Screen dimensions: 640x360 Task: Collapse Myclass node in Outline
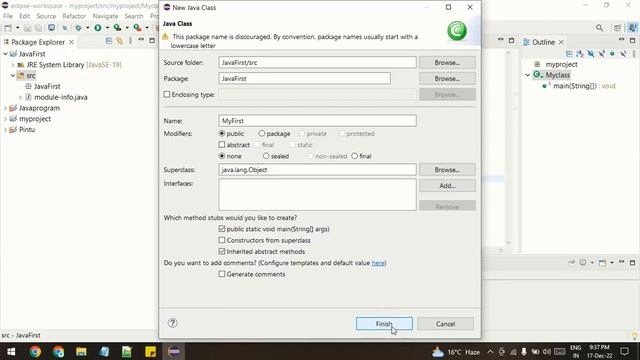528,75
